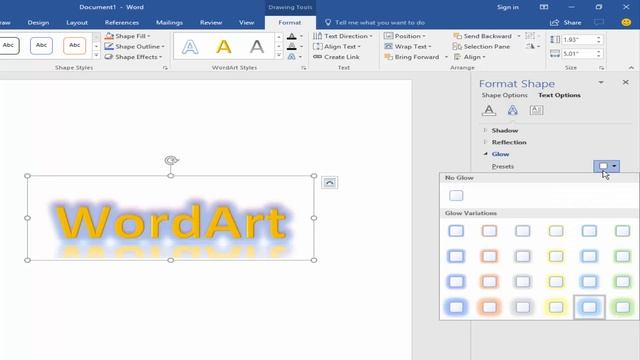Open the Text Direction dropdown
The height and width of the screenshot is (360, 640).
pos(342,36)
